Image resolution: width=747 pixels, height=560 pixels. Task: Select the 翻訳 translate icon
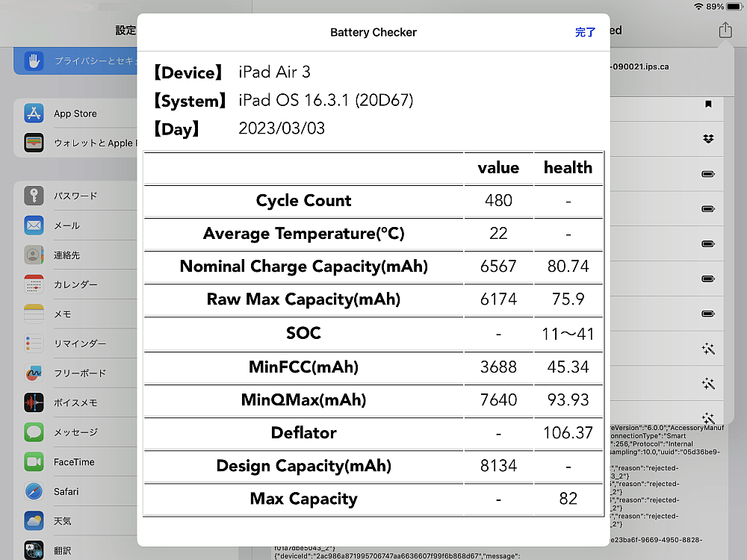(34, 550)
